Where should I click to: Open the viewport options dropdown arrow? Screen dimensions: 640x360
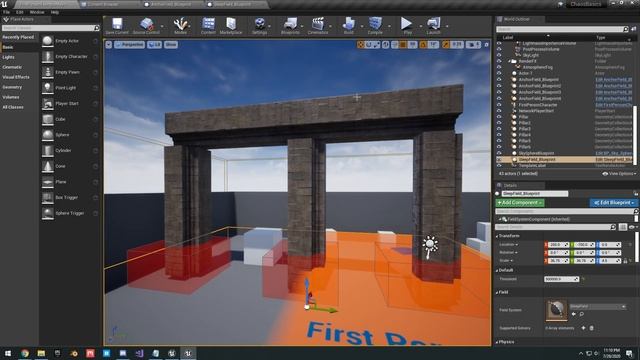(109, 44)
